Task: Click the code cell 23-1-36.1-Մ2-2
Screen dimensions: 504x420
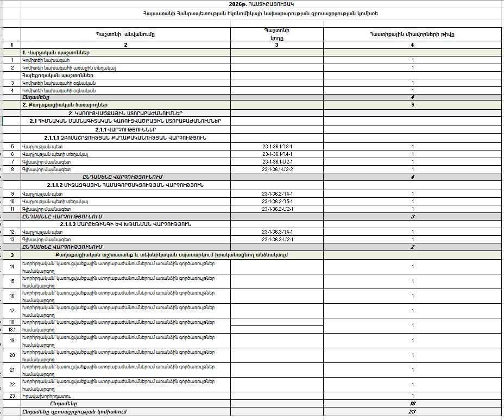Action: 277,170
